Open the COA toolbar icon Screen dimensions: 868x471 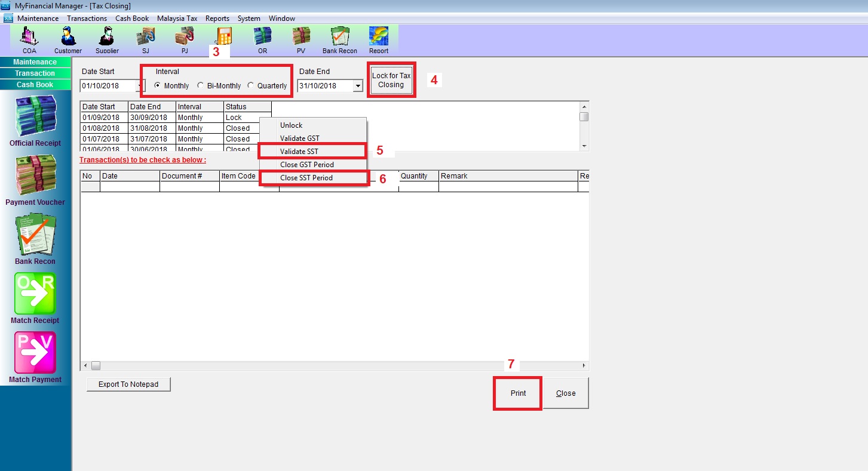pyautogui.click(x=29, y=39)
